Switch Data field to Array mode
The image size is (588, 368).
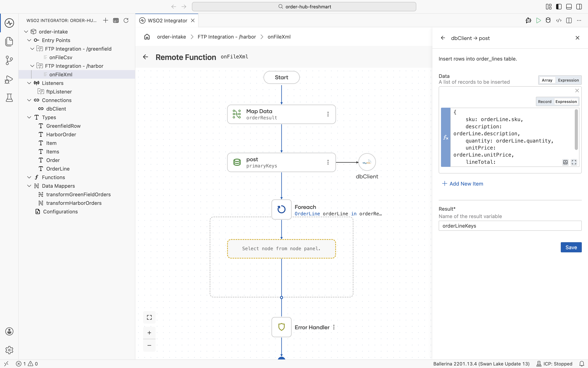pos(547,80)
